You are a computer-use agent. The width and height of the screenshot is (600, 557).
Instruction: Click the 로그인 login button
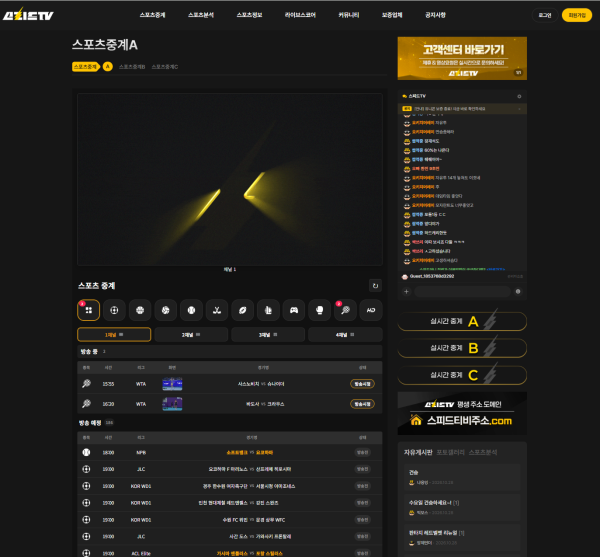point(545,15)
